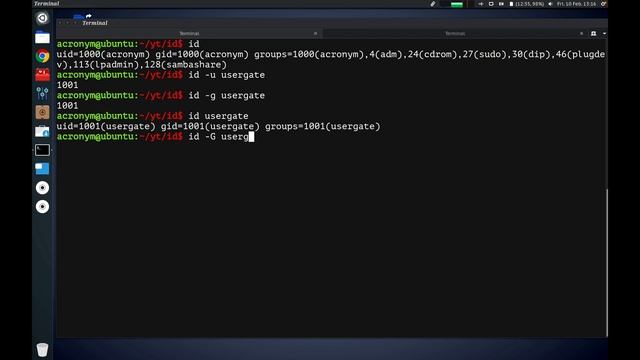
Task: Click the 'id -u usergate' command text
Action: coord(227,75)
